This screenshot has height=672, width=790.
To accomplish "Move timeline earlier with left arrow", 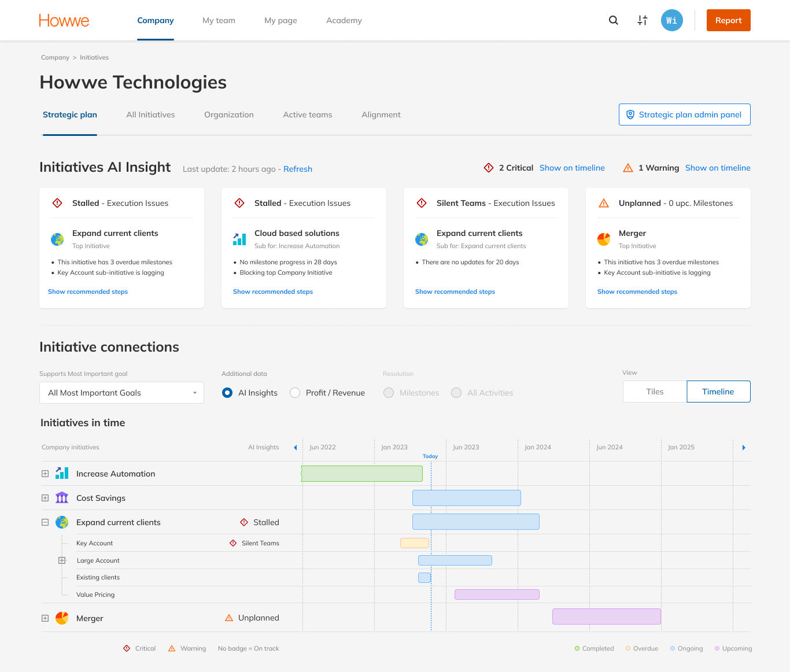I will tap(296, 448).
